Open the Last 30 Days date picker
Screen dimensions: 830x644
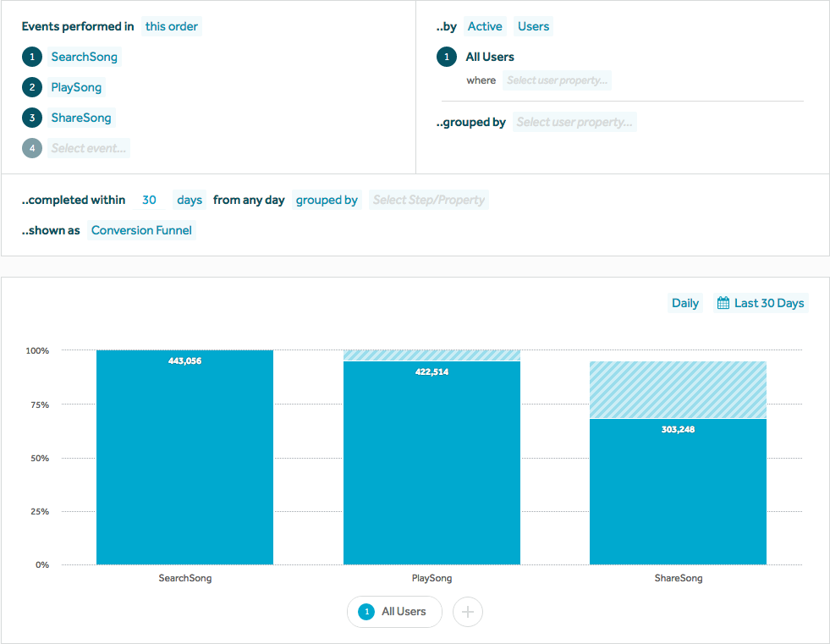[x=761, y=303]
